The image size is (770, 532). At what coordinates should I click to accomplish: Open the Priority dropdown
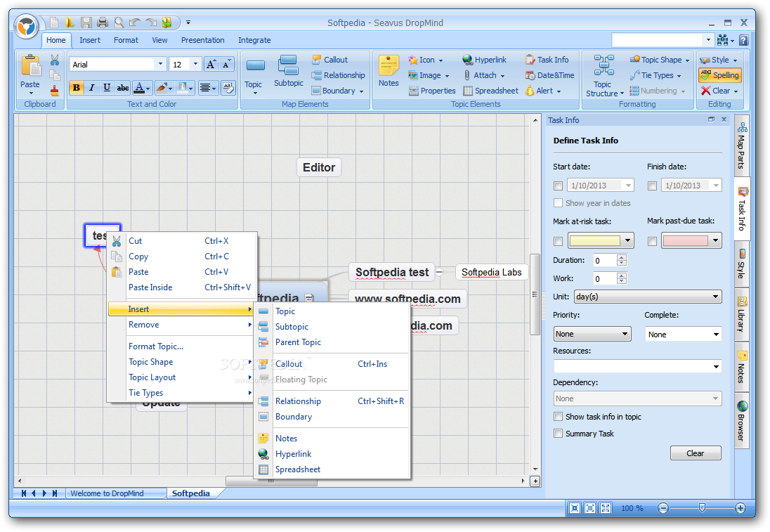pos(592,334)
